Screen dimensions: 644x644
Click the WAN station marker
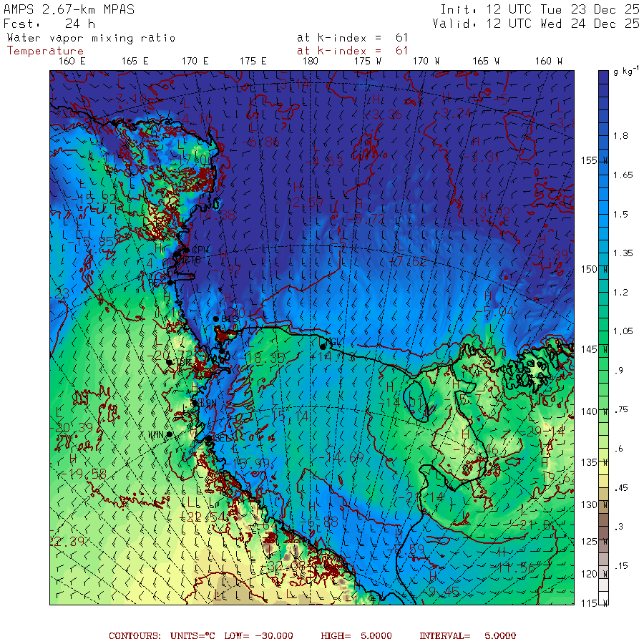[x=169, y=434]
